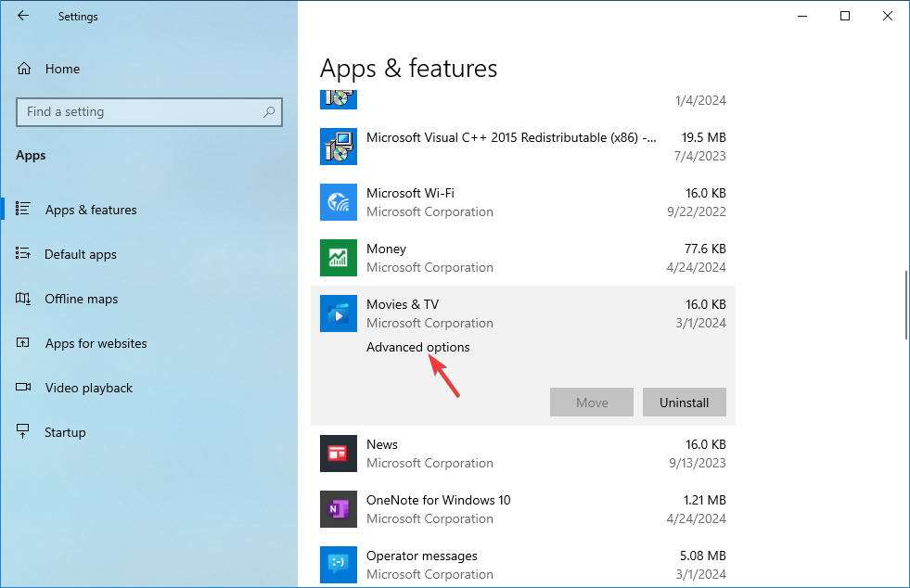Close the Settings window
This screenshot has height=588, width=910.
tap(888, 17)
